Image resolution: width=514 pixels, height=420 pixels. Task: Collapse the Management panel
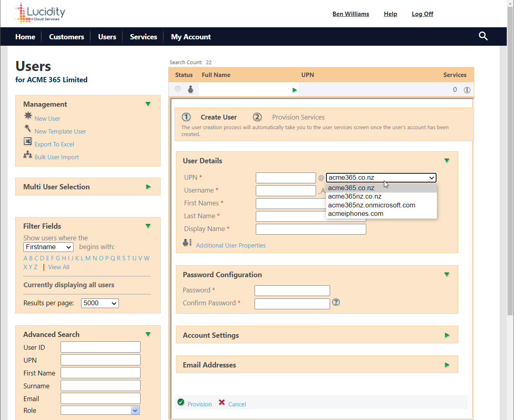(x=148, y=104)
